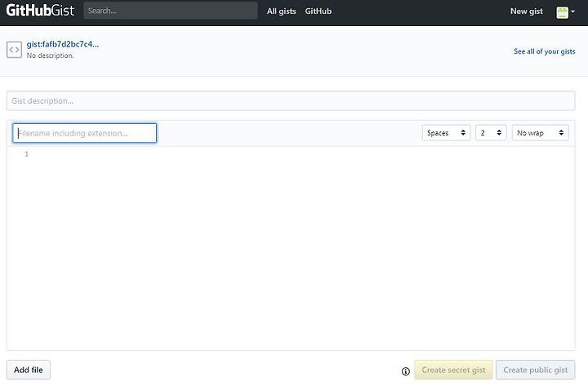Viewport: 588px width, 390px height.
Task: Open the No wrap line mode dropdown
Action: click(x=540, y=133)
